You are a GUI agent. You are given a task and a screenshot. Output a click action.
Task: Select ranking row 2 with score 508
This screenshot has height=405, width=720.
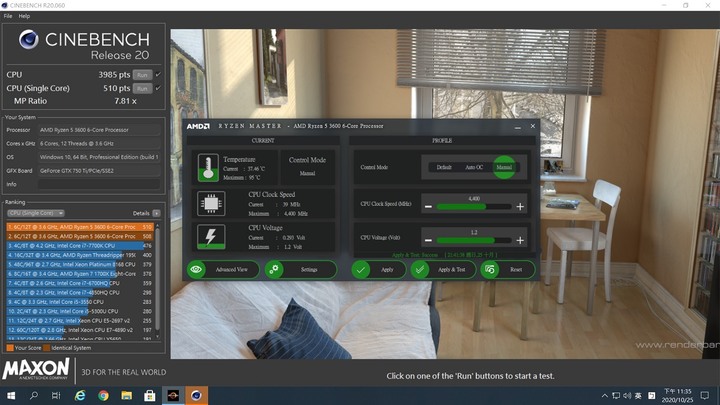coord(80,236)
